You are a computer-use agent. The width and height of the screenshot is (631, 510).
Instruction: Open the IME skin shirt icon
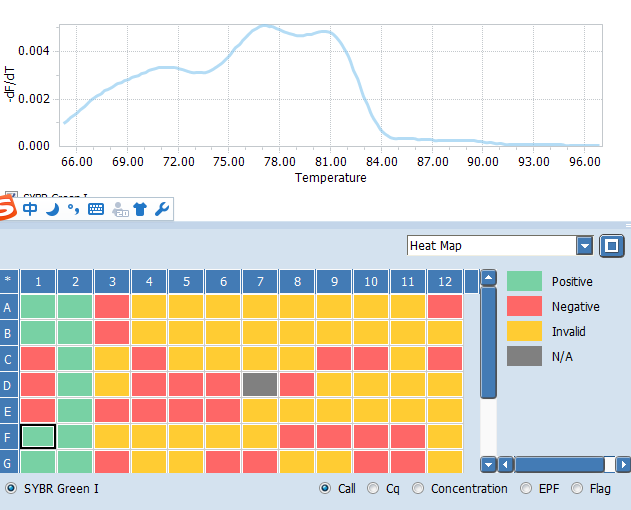coord(140,209)
